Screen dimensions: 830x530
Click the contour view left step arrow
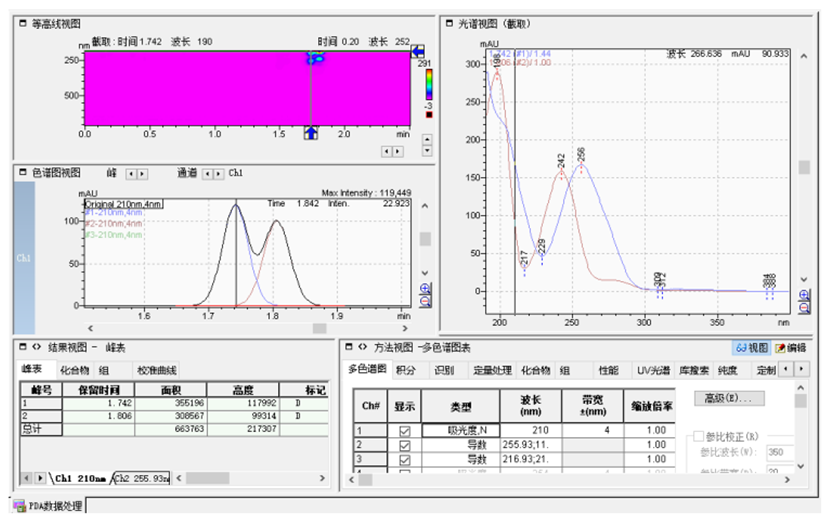click(387, 151)
